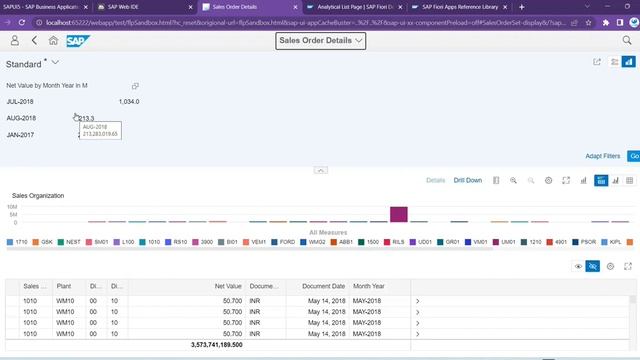Click the Adapt Filters link
The image size is (640, 360).
(602, 156)
